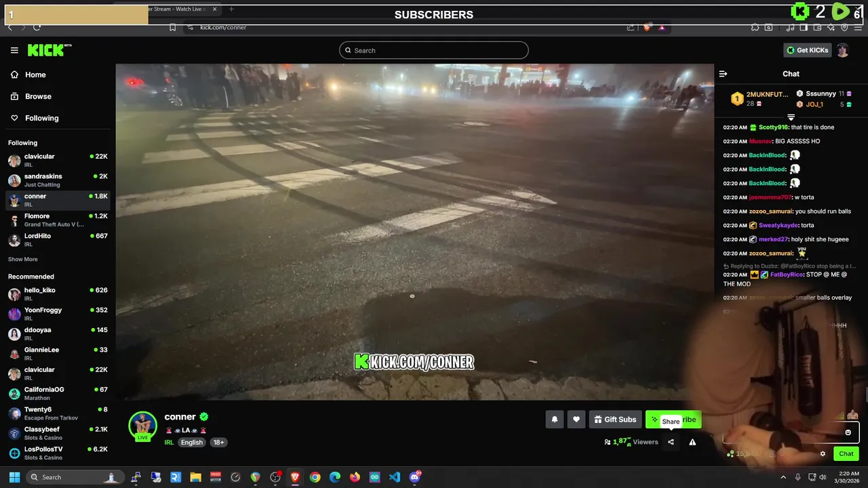Open hello_kiko recommended channel
Image resolution: width=868 pixels, height=488 pixels.
(58, 294)
